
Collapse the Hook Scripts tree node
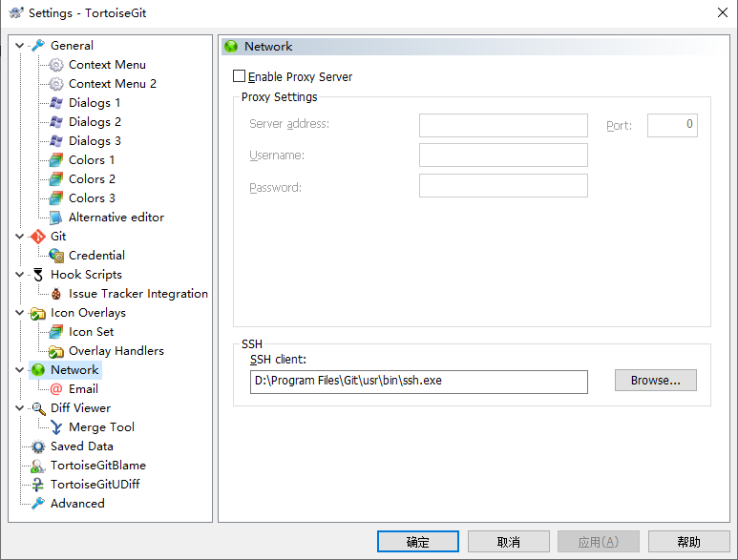[x=20, y=274]
